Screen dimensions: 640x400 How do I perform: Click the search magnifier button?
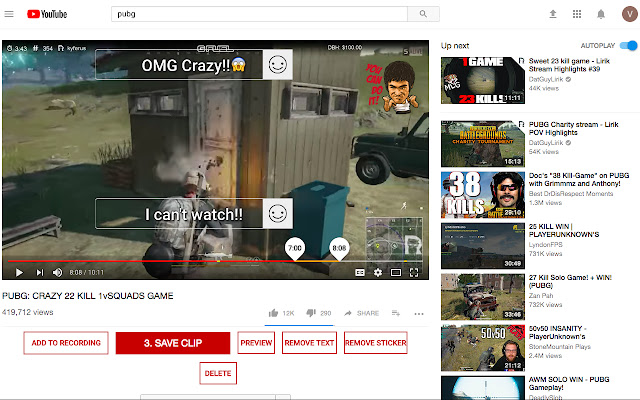point(423,14)
